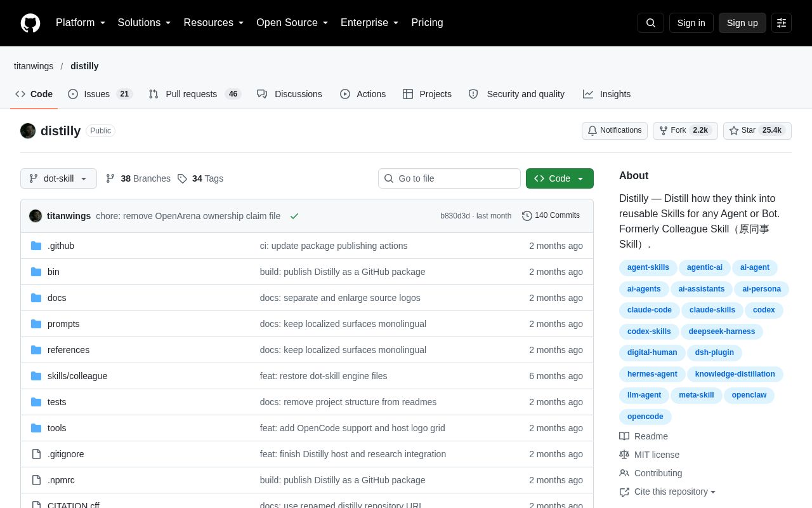
Task: Expand the Open Source menu
Action: [292, 23]
